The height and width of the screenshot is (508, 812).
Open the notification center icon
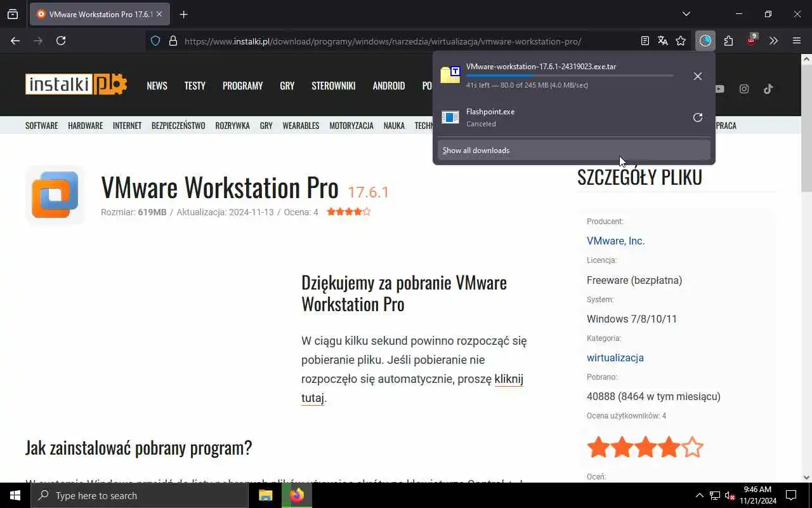791,495
